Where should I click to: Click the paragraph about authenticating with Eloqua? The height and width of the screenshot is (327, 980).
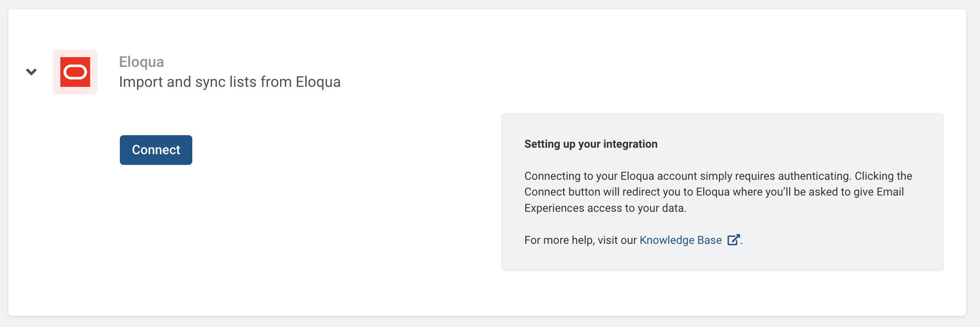[718, 192]
